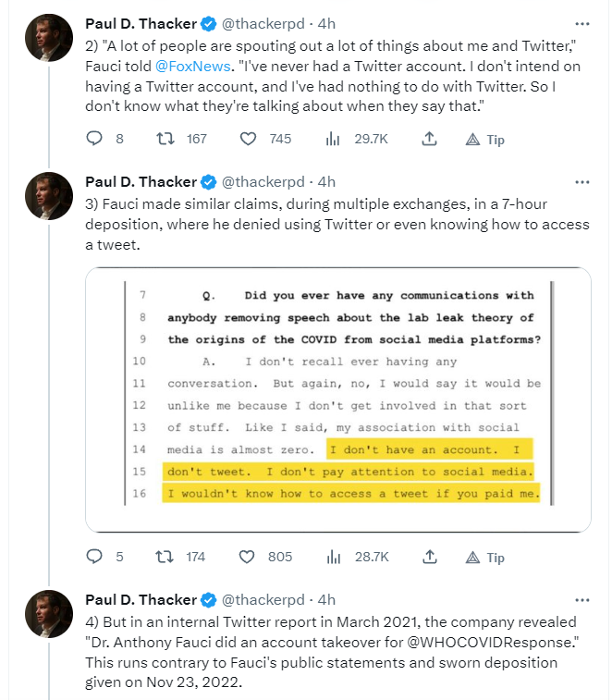
Task: Open more options menu on deposition tweet
Action: click(x=581, y=181)
